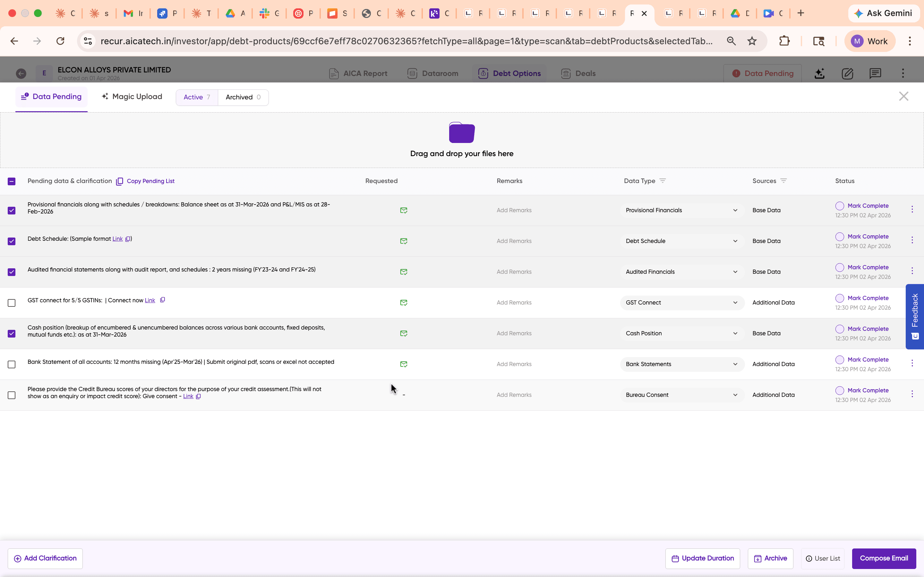
Task: Click the green email-sent icon on Debt Schedule row
Action: 404,241
